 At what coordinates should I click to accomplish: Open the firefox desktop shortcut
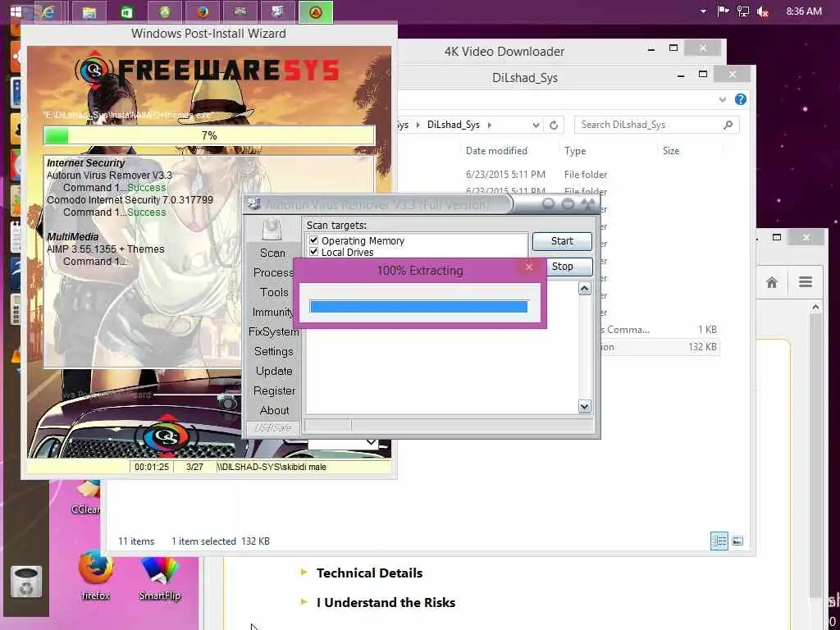click(x=95, y=575)
